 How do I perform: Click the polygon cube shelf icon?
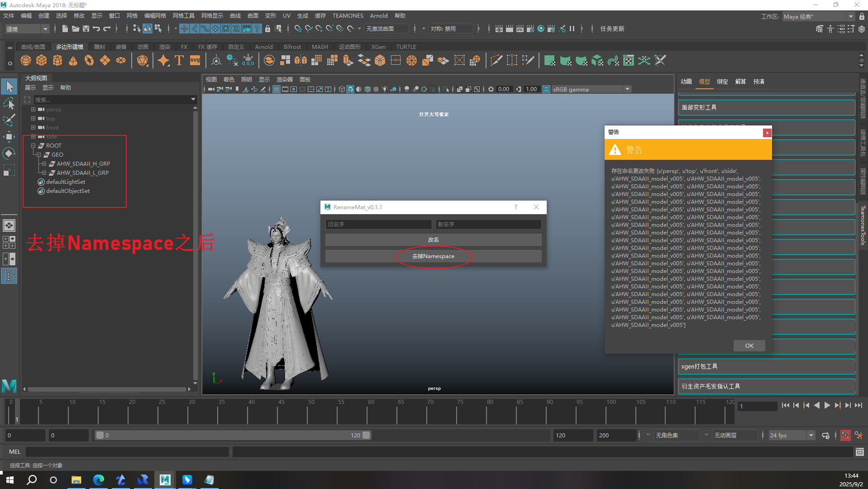[x=42, y=61]
